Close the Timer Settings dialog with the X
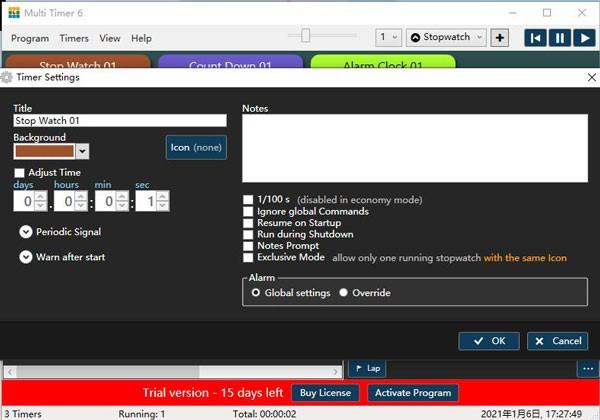 click(589, 77)
